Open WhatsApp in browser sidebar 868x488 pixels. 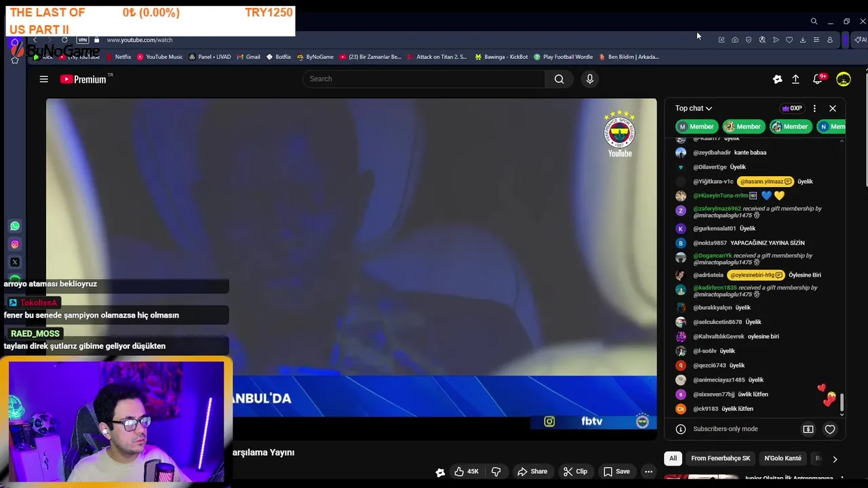click(15, 226)
